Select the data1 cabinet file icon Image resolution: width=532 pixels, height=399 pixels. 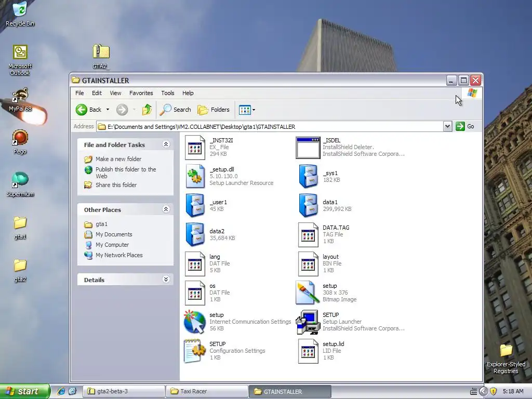point(308,205)
